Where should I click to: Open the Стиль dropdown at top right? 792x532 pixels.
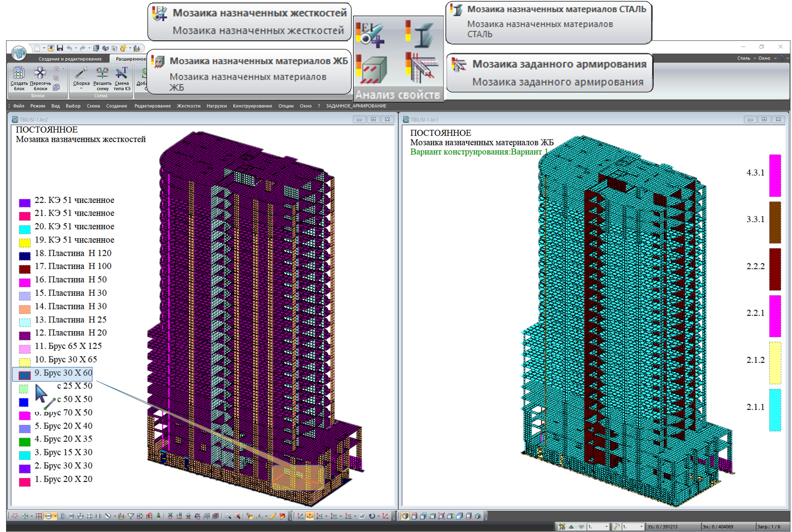(746, 58)
